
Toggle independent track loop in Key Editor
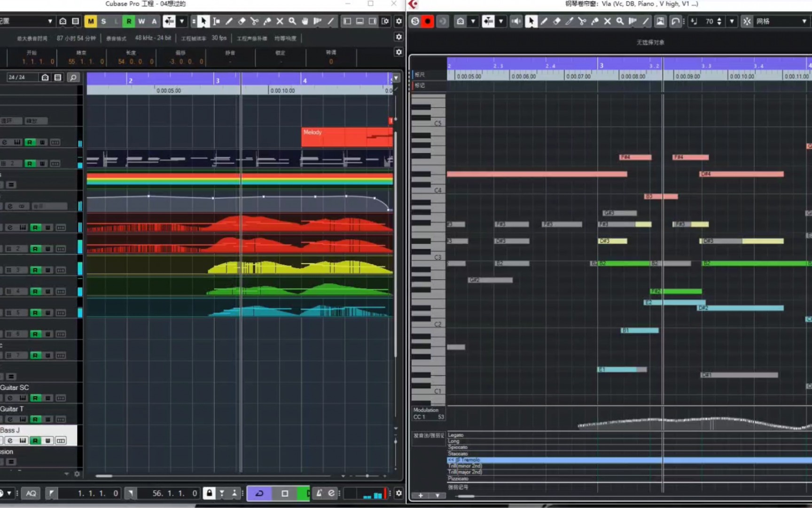tap(675, 21)
